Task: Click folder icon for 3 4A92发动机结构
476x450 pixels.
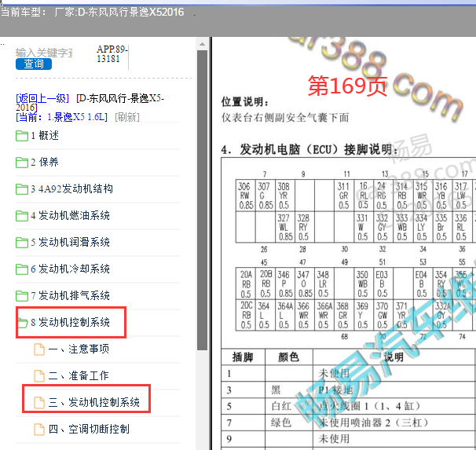Action: pyautogui.click(x=22, y=189)
